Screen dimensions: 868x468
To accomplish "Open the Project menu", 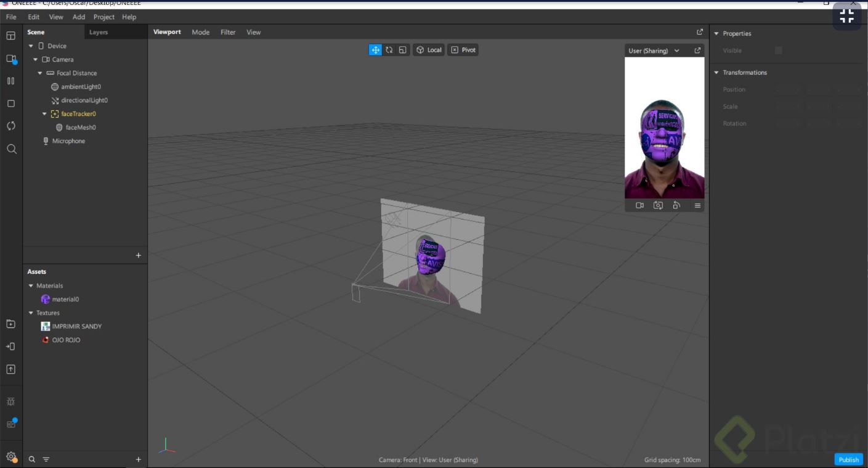I will click(104, 17).
